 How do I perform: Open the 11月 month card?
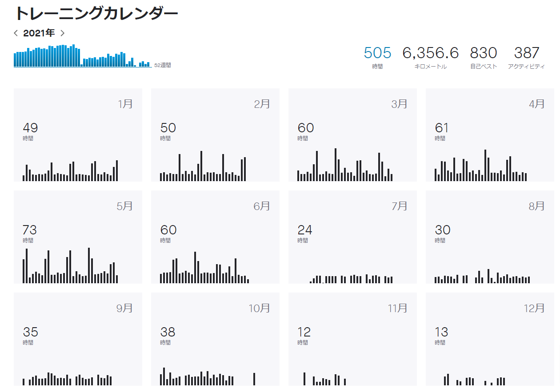352,339
